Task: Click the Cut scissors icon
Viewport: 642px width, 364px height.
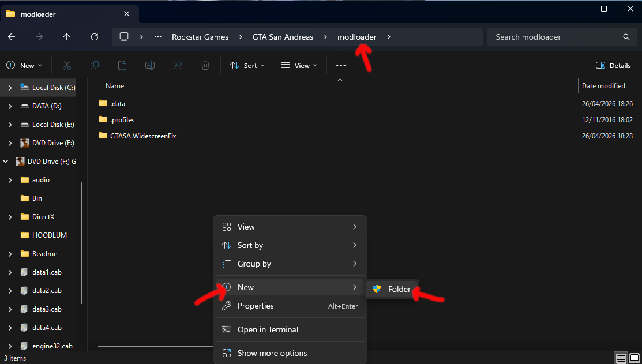Action: coord(67,66)
